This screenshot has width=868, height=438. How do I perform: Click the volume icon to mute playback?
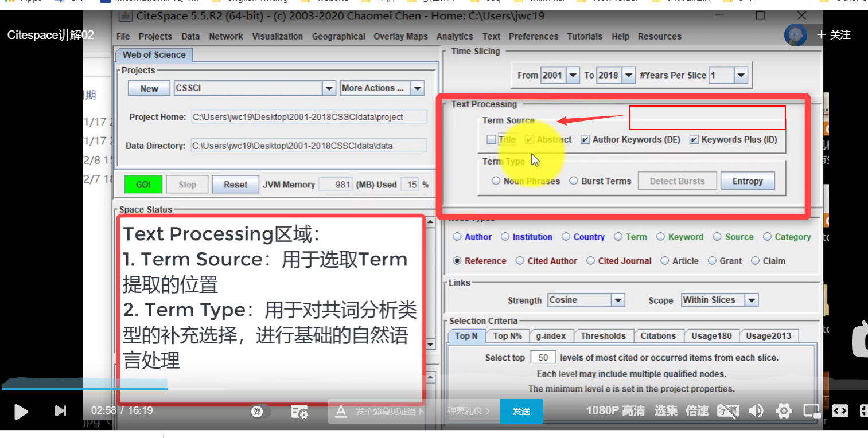pyautogui.click(x=756, y=410)
